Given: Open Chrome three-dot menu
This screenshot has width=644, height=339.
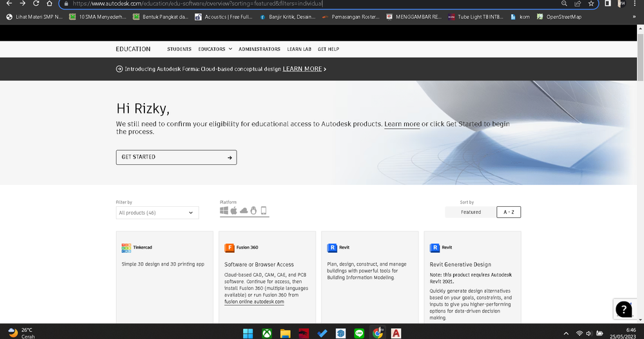Looking at the screenshot, I should [634, 3].
